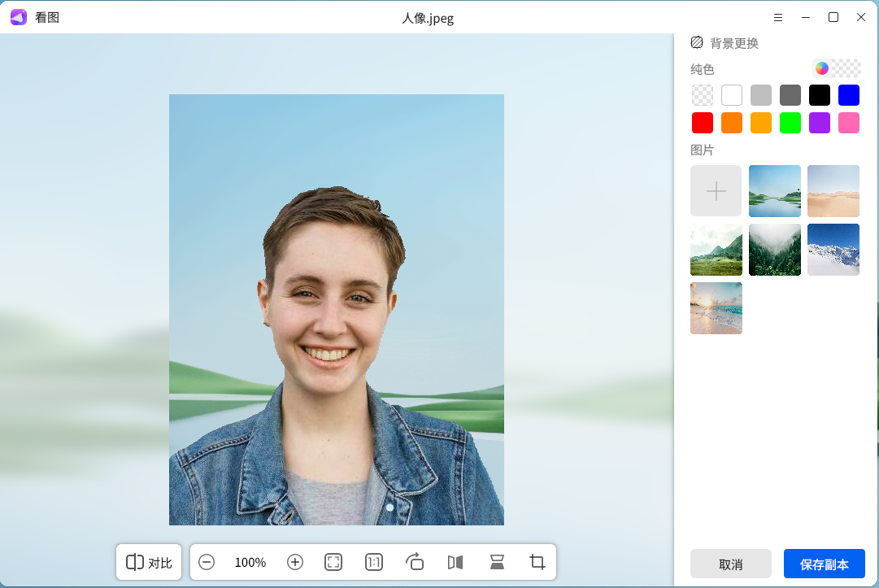879x588 pixels.
Task: Fit image to window icon
Action: click(x=333, y=562)
